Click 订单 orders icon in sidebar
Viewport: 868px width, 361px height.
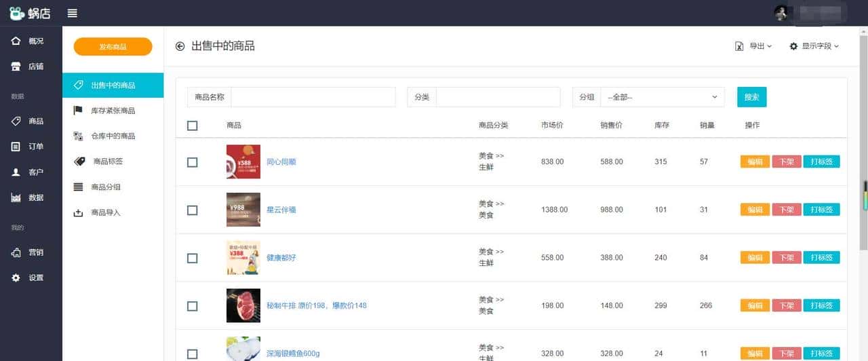16,147
